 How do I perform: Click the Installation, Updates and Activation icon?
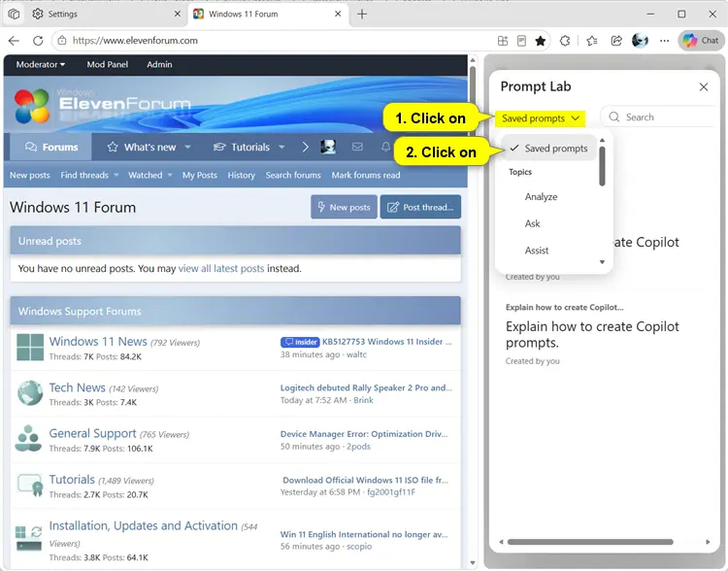(x=28, y=539)
